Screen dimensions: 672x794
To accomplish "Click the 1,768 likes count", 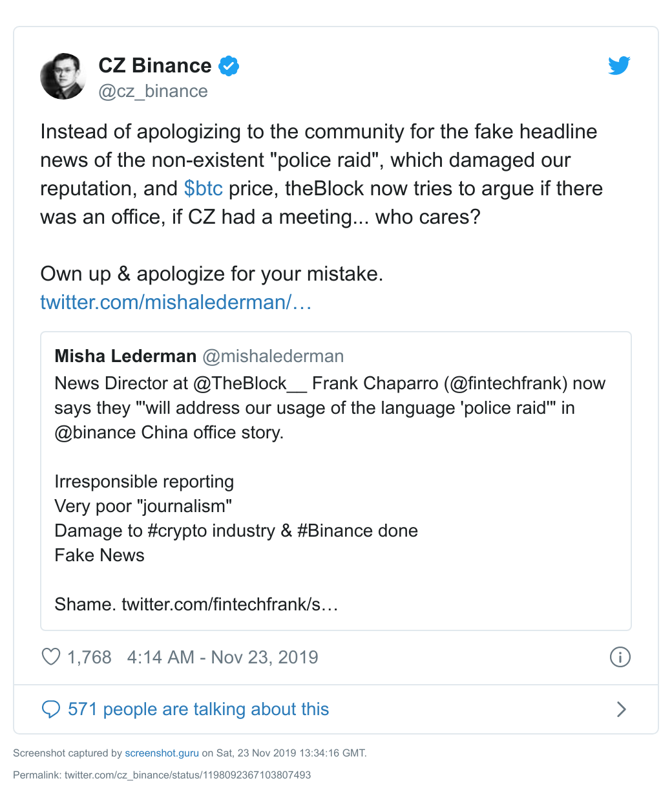I will (x=89, y=658).
